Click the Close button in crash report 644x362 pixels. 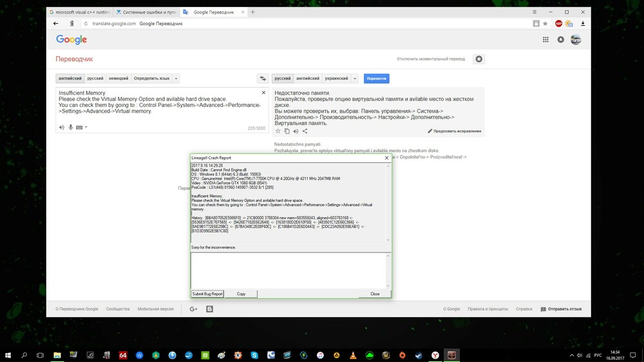coord(375,294)
